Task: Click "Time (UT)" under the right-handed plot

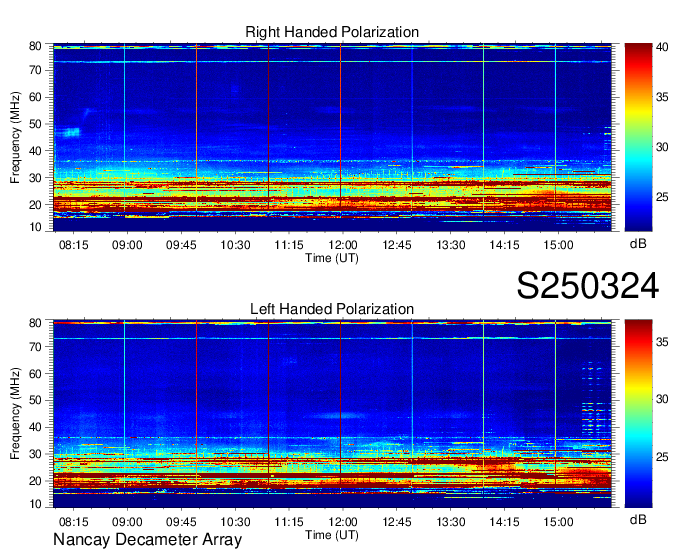Action: coord(332,258)
